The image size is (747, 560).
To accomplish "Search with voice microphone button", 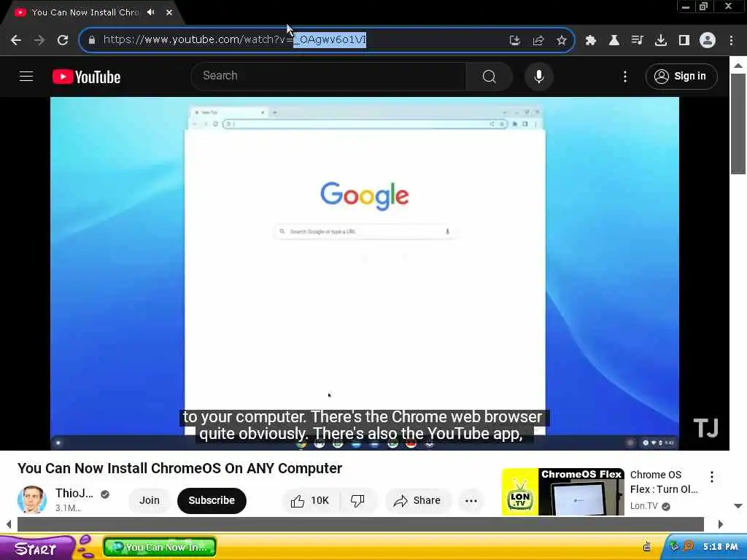I will click(x=539, y=76).
